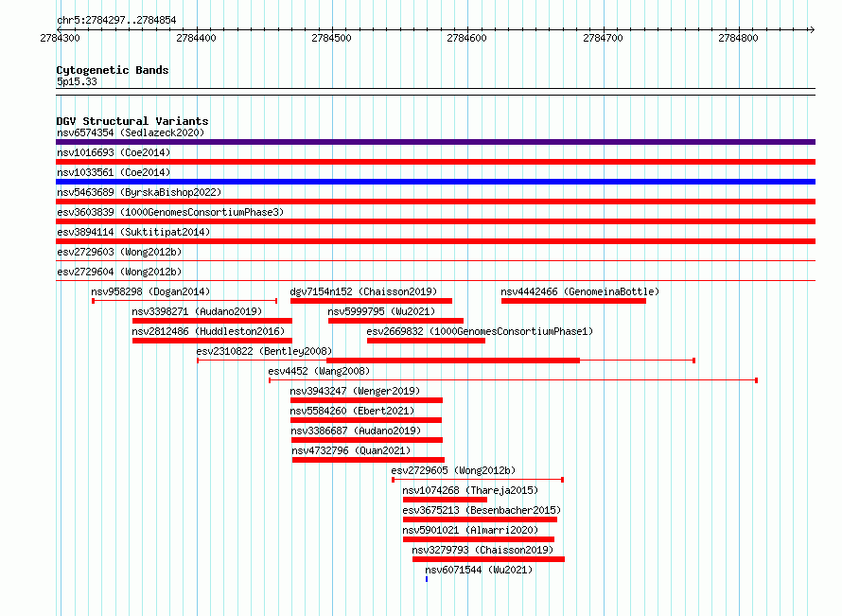Open nsv1074268 (Thareja2015) label

(x=470, y=490)
